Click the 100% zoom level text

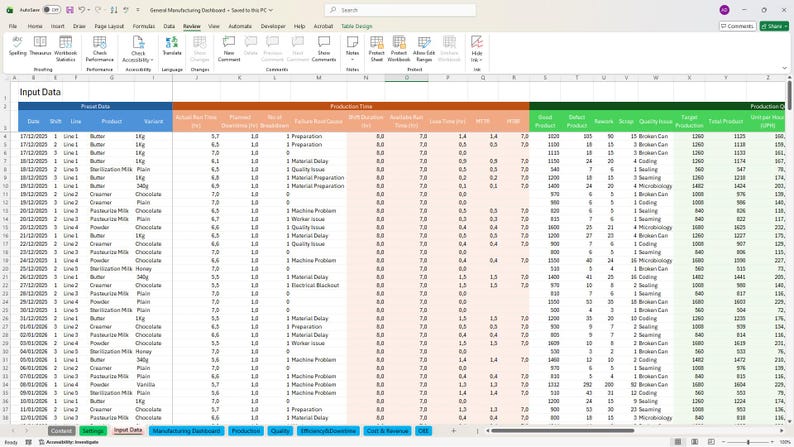785,442
